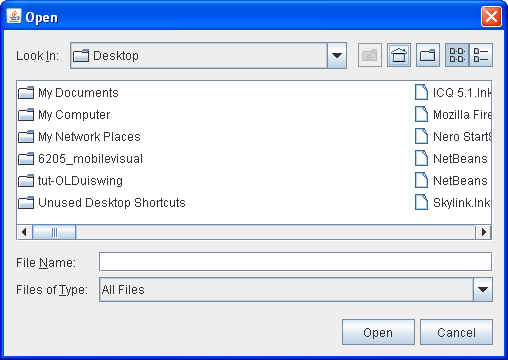Viewport: 508px width, 360px height.
Task: Select the 'Mozilla Fire' file name
Action: tap(462, 115)
